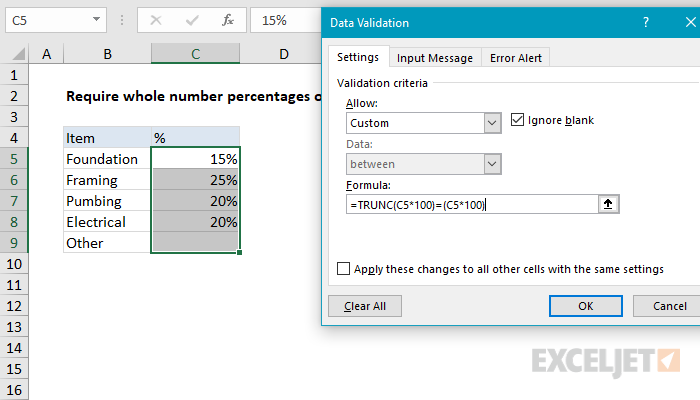The width and height of the screenshot is (700, 400).
Task: Click the formula bar showing 15%
Action: click(286, 20)
